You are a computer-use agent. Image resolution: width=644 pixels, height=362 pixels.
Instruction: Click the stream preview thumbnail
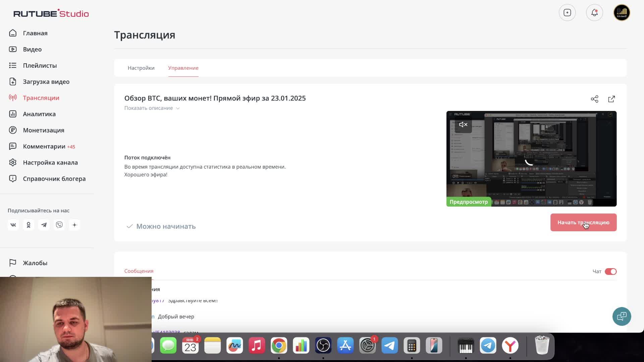click(x=531, y=159)
